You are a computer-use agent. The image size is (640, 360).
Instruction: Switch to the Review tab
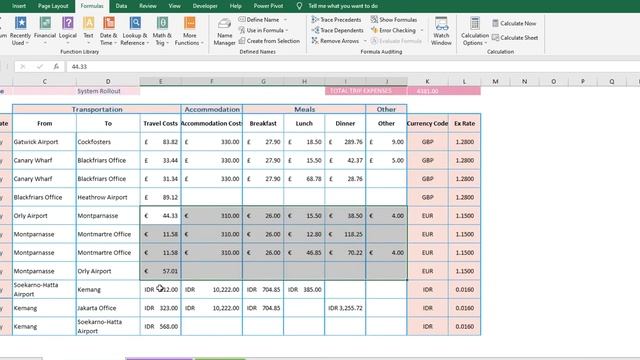(x=148, y=6)
